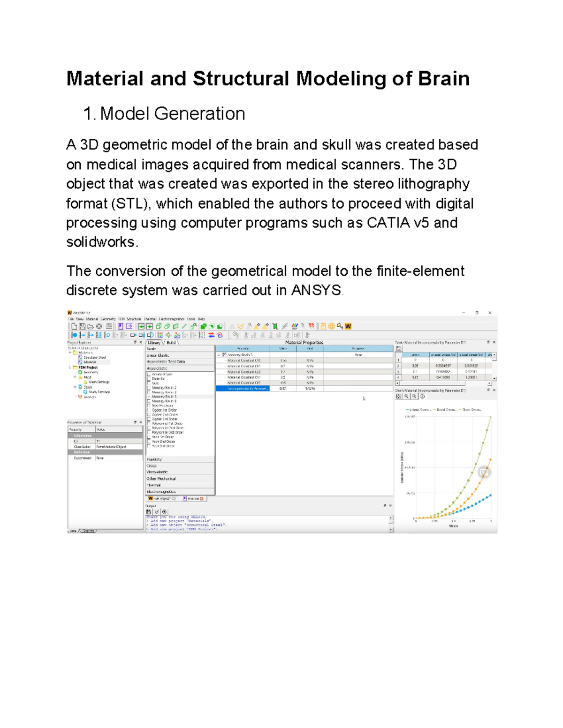Image resolution: width=563 pixels, height=728 pixels.
Task: Click the New document toolbar icon
Action: point(74,324)
